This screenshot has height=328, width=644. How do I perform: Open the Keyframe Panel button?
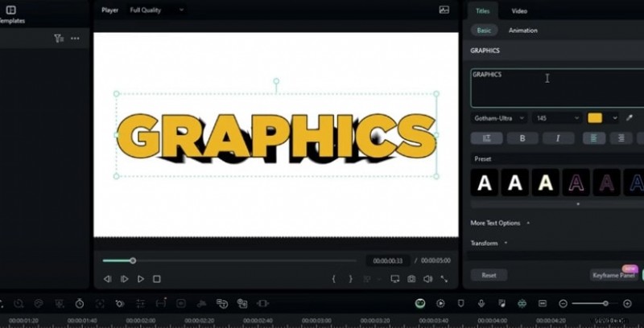(613, 275)
